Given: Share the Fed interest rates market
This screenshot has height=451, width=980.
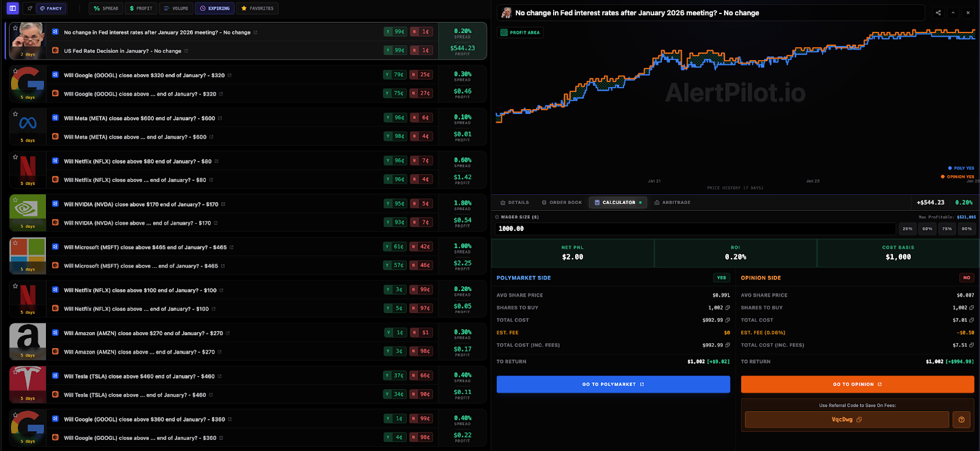Looking at the screenshot, I should [938, 13].
